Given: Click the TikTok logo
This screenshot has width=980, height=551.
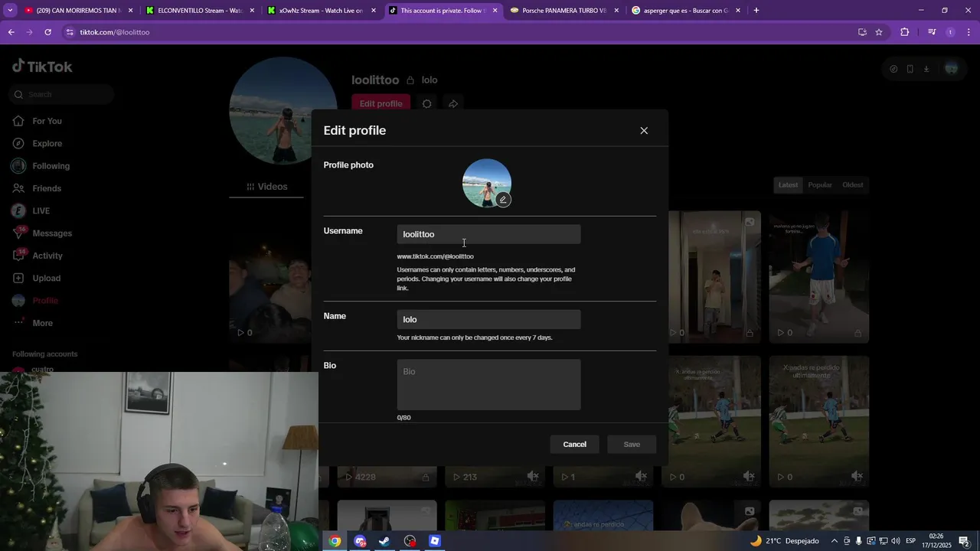Looking at the screenshot, I should point(42,67).
